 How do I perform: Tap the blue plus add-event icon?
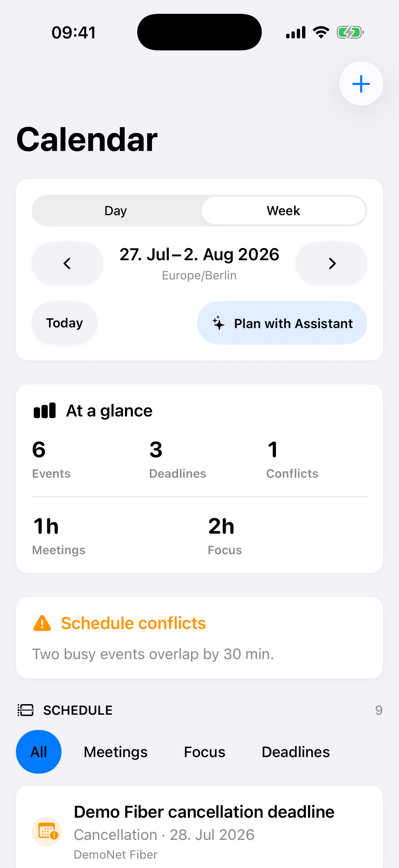361,83
